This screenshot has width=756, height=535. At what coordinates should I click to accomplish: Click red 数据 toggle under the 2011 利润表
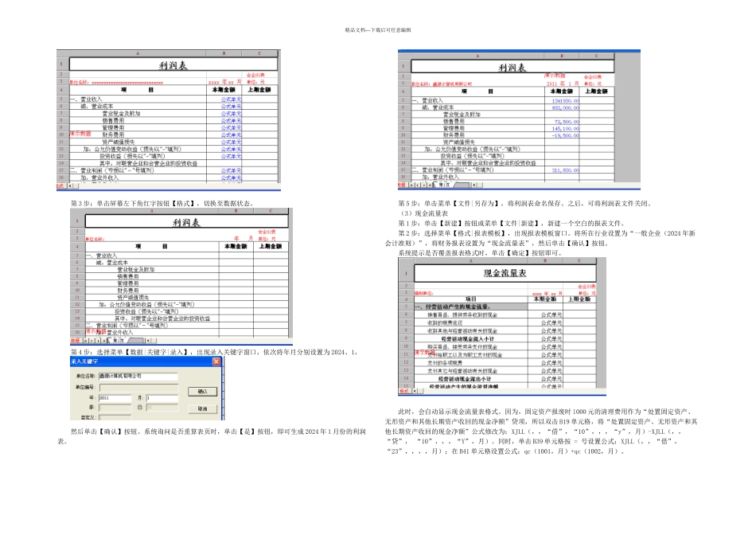point(402,185)
